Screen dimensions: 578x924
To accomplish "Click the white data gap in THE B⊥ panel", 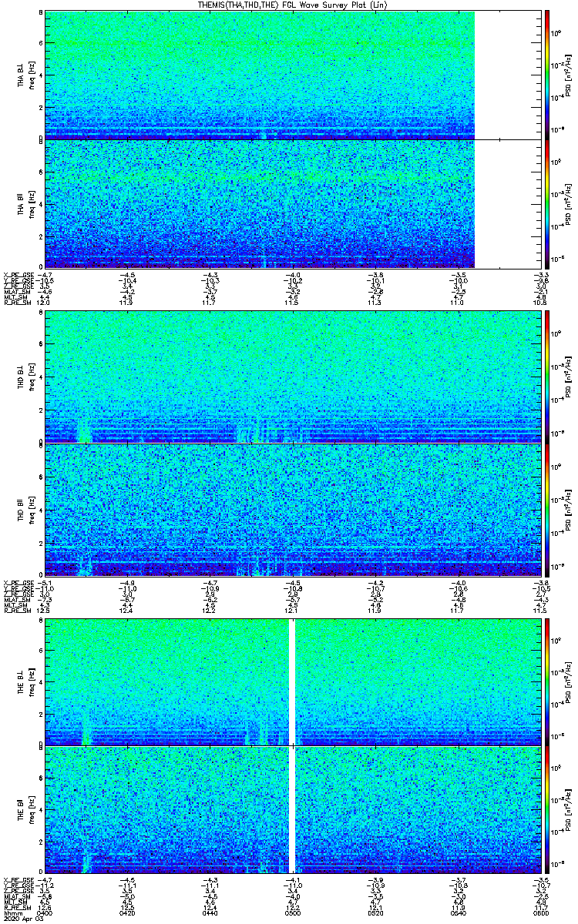I will click(292, 681).
